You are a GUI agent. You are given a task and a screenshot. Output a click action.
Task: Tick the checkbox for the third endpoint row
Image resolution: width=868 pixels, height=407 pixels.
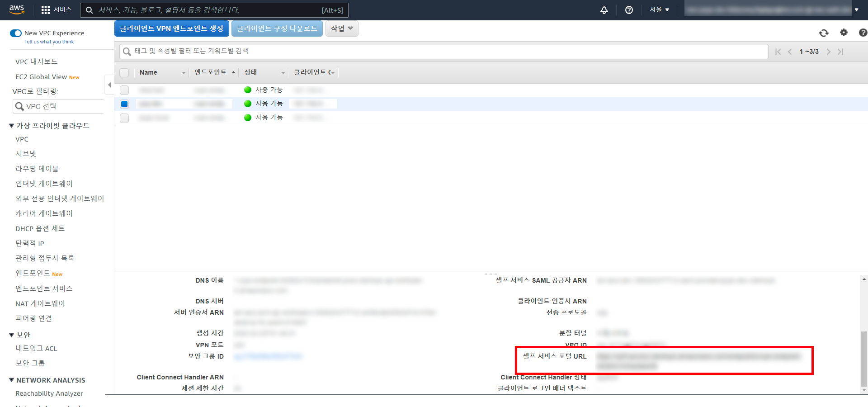click(x=124, y=118)
